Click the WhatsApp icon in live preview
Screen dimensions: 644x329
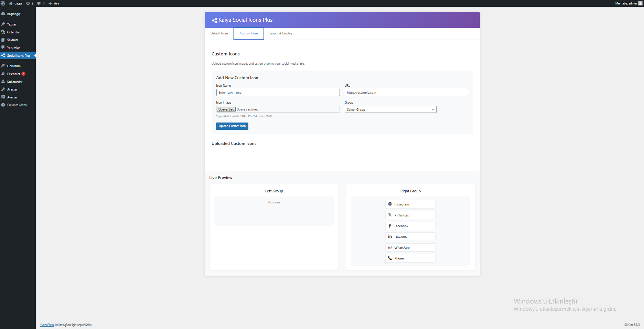point(390,247)
